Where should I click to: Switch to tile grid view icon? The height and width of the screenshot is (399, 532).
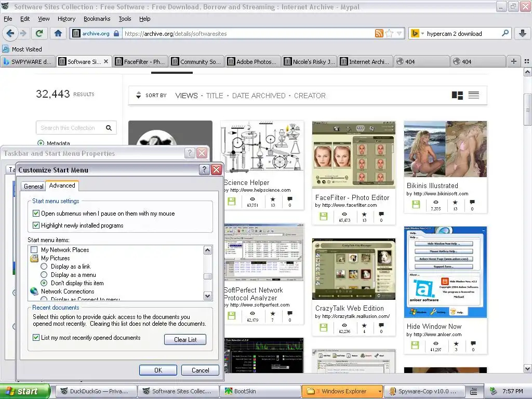457,96
